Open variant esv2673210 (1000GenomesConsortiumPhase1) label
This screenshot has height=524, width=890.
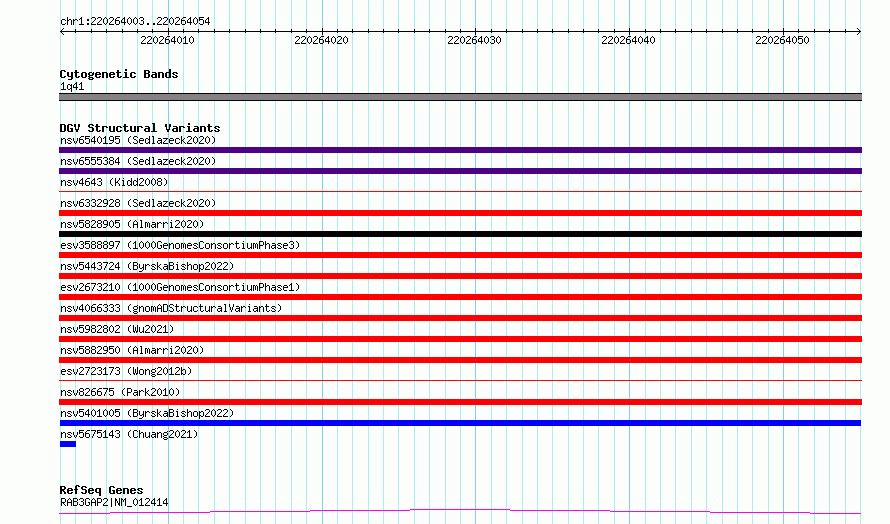180,287
